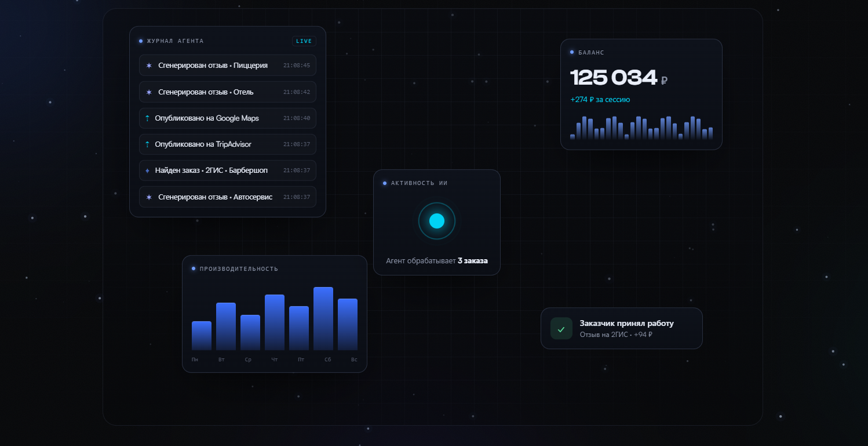The image size is (868, 446).
Task: Click the LIVE badge in agent journal
Action: 304,41
